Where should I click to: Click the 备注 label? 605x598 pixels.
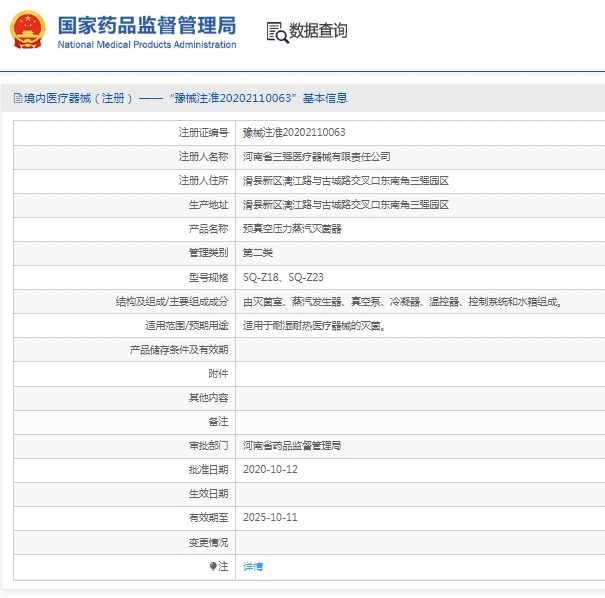coord(218,422)
